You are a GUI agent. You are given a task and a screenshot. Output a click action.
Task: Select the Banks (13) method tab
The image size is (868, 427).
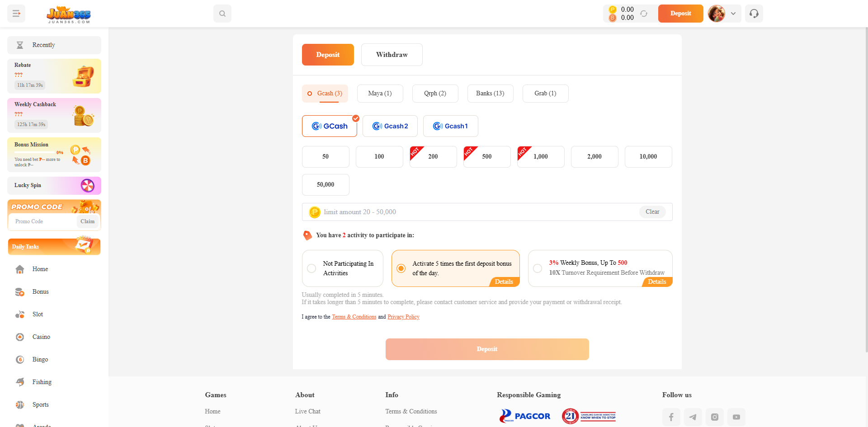(x=491, y=94)
